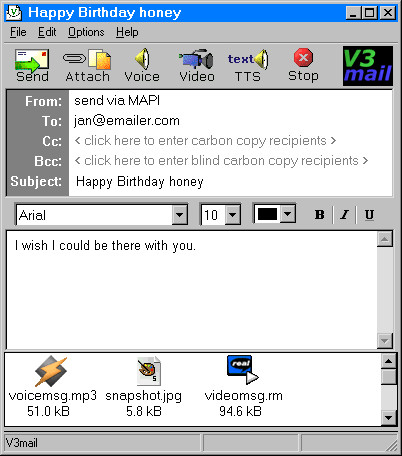The height and width of the screenshot is (456, 402).
Task: Open the font size 10 dropdown
Action: click(233, 214)
